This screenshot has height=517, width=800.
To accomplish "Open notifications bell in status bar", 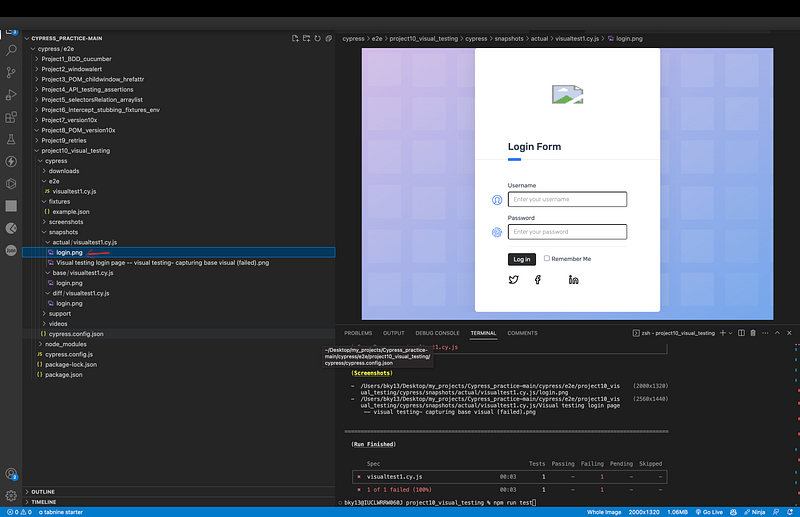I will click(790, 512).
